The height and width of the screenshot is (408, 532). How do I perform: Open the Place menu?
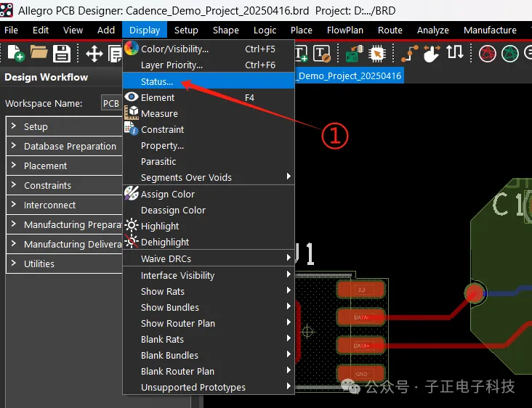(x=302, y=30)
